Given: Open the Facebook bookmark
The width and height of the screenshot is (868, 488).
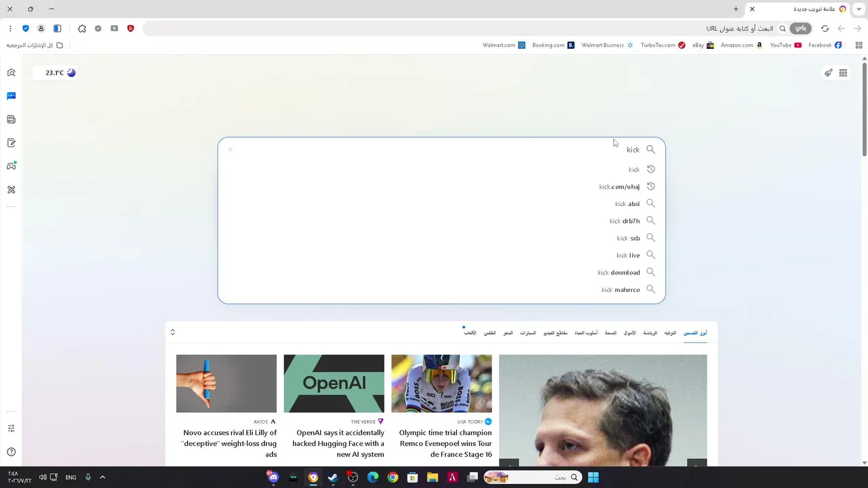Looking at the screenshot, I should (x=825, y=45).
